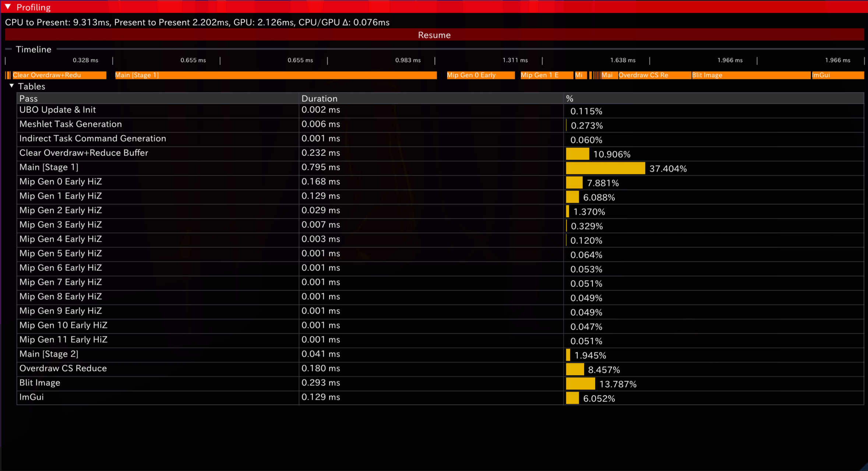The height and width of the screenshot is (471, 868).
Task: Sort table by Duration column header
Action: [319, 98]
